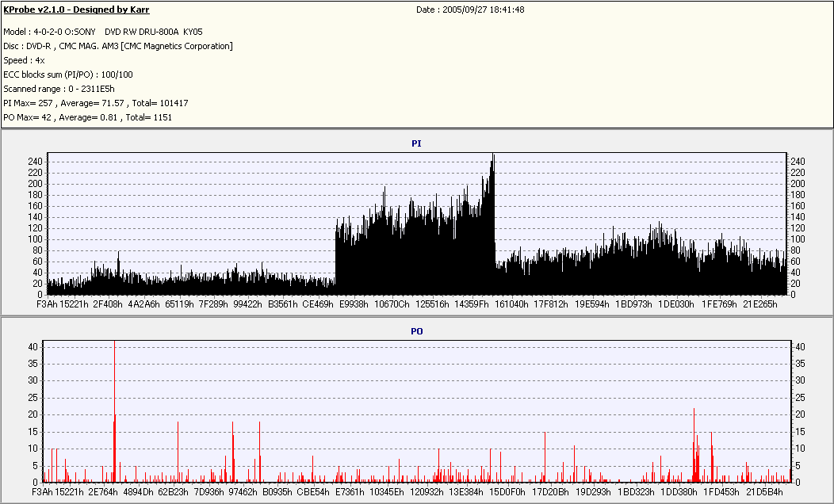Image resolution: width=834 pixels, height=504 pixels.
Task: Click PI axis label 125516h
Action: [x=432, y=304]
